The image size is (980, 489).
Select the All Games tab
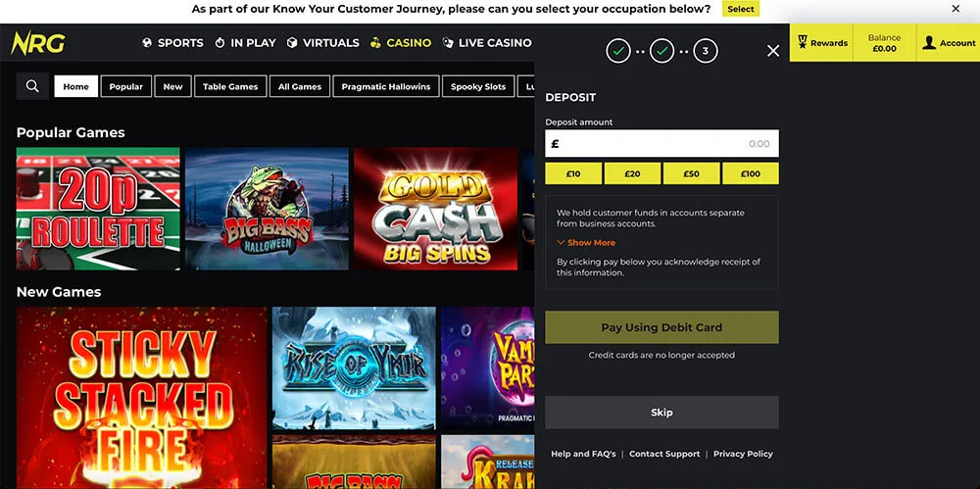(300, 86)
